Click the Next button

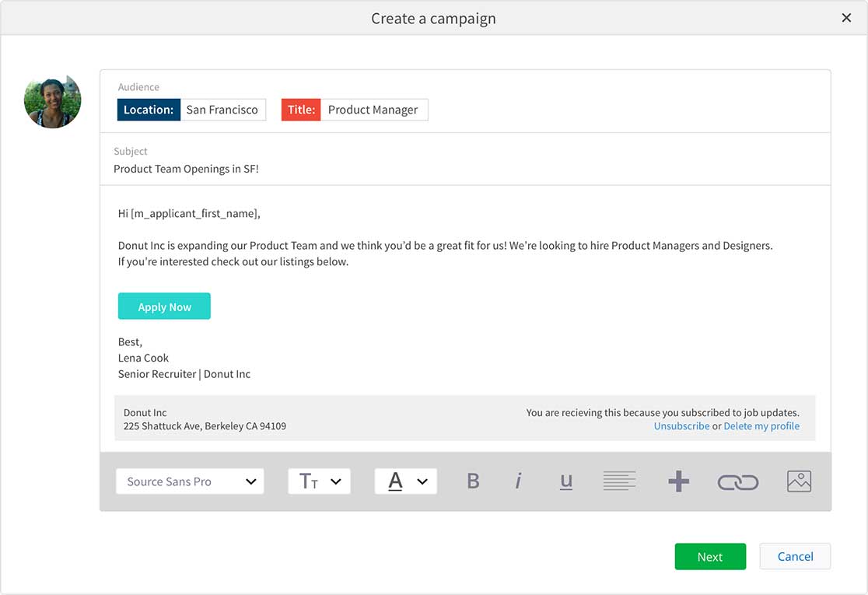[710, 556]
